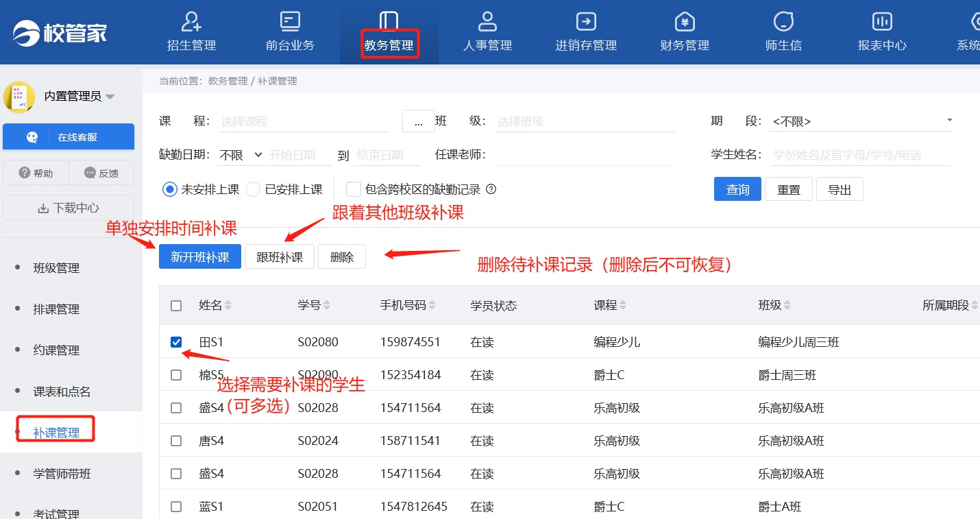Open 前台业务 icon in top navigation
The height and width of the screenshot is (519, 980).
(291, 21)
